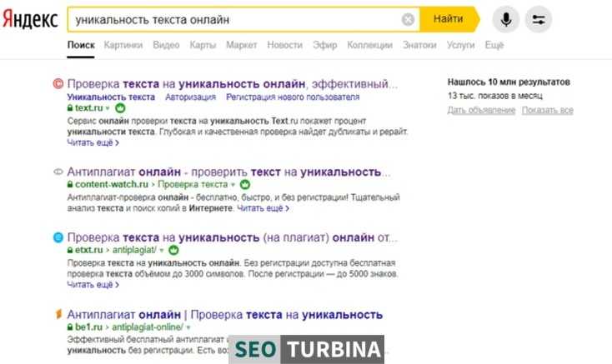
Task: Click the content-watch.ru green URL
Action: 112,184
